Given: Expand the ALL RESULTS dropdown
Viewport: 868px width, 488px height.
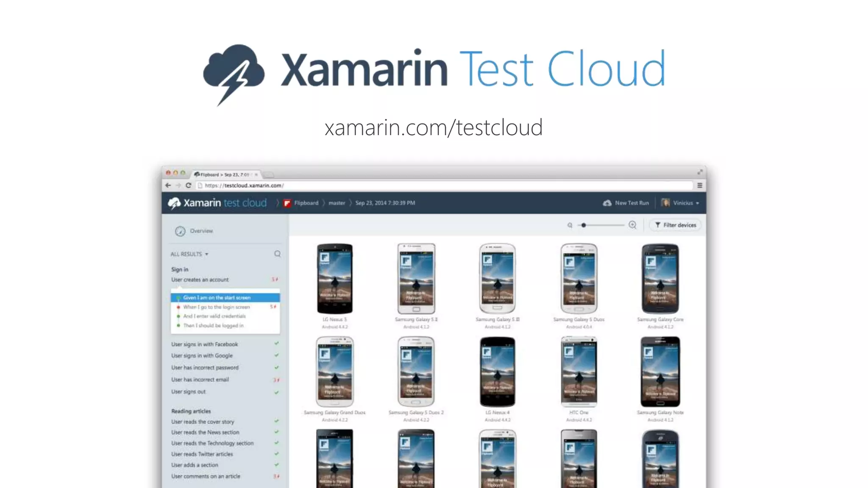Looking at the screenshot, I should 189,254.
